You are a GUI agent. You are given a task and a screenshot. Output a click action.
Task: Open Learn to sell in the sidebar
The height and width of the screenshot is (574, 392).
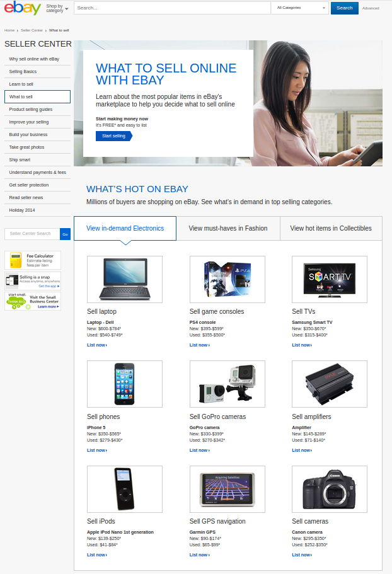21,84
